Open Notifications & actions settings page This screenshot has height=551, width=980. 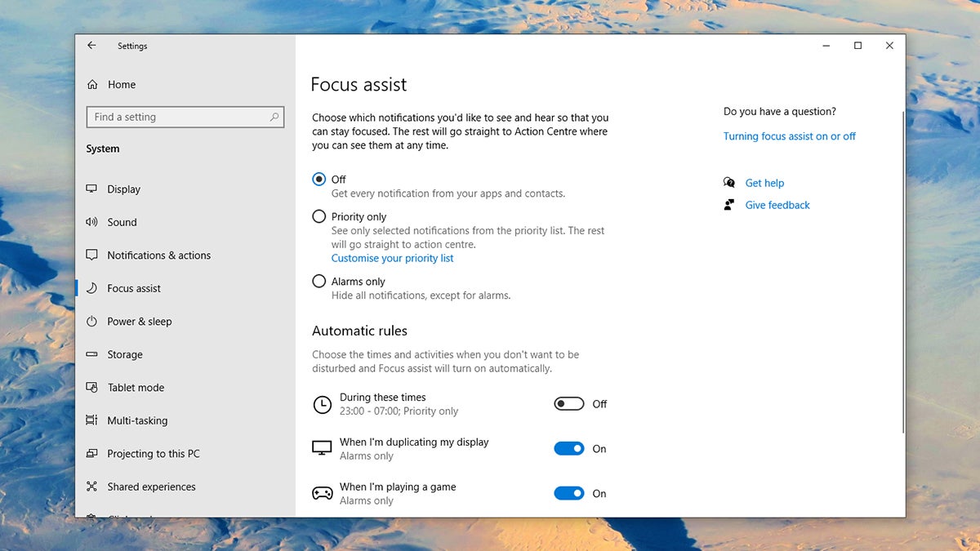pyautogui.click(x=158, y=256)
